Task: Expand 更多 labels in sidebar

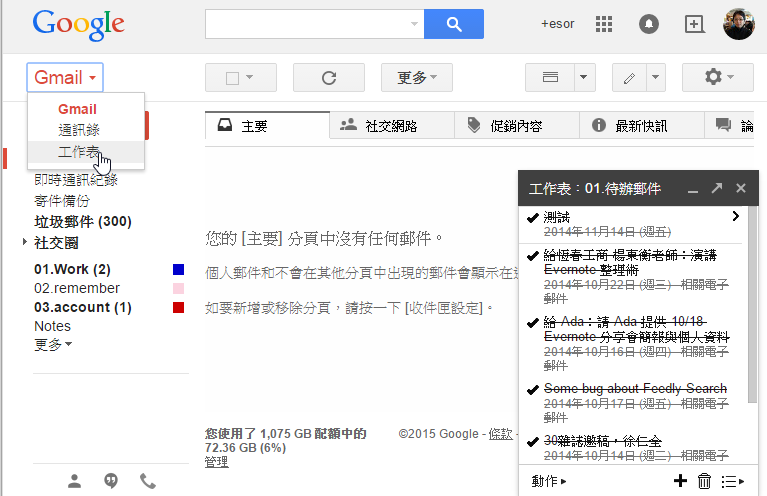Action: tap(53, 344)
